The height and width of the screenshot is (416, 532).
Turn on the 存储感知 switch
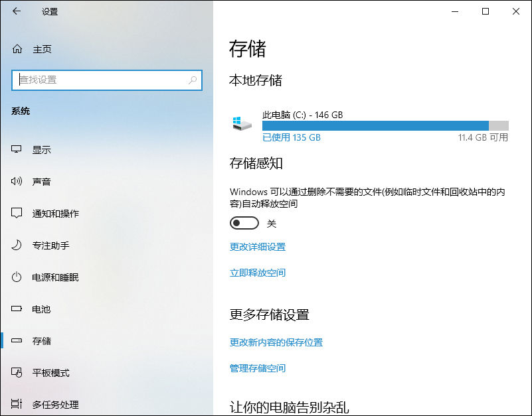[244, 223]
